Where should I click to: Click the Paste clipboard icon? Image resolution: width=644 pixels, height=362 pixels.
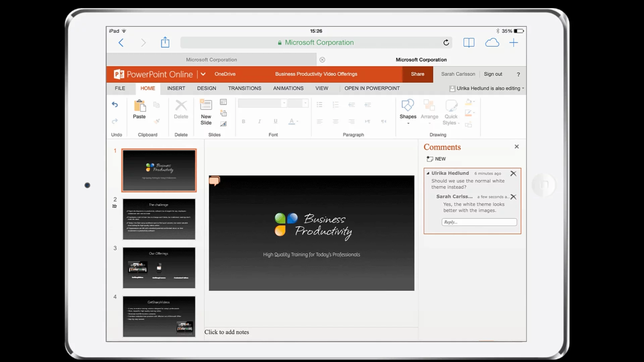pos(140,106)
